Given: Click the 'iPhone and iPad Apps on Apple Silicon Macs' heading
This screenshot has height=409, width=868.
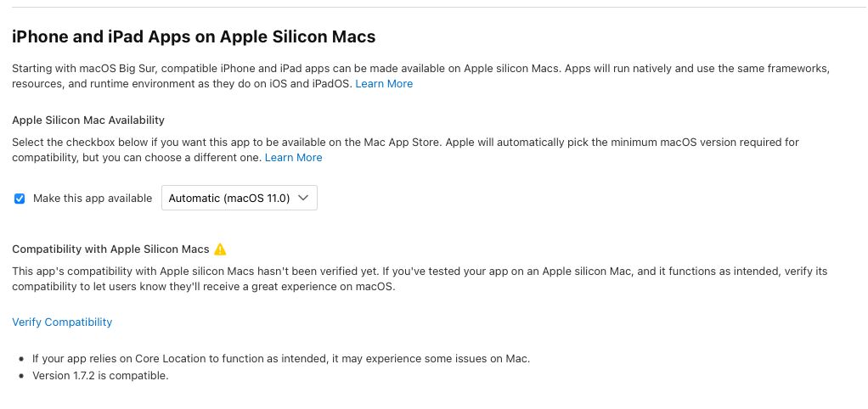Looking at the screenshot, I should click(x=194, y=36).
